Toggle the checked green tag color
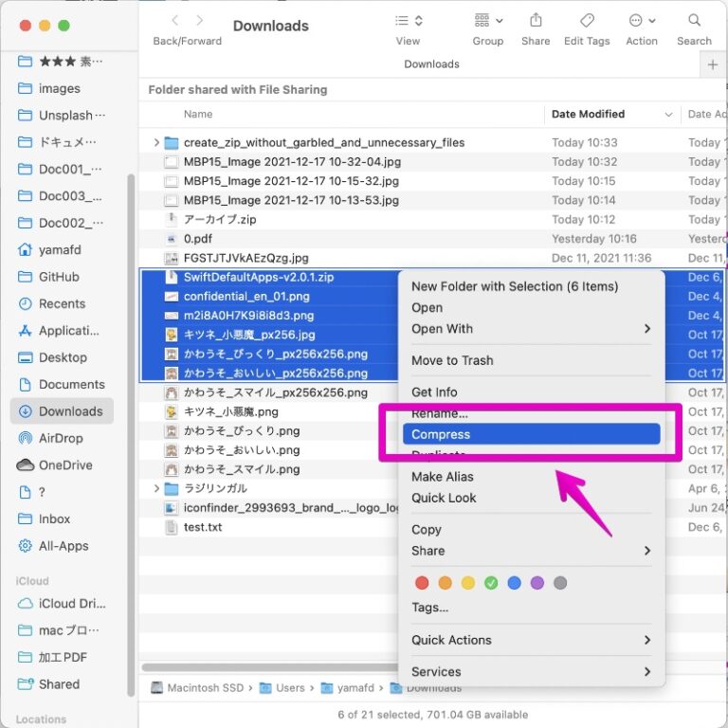Viewport: 728px width, 728px height. (491, 583)
